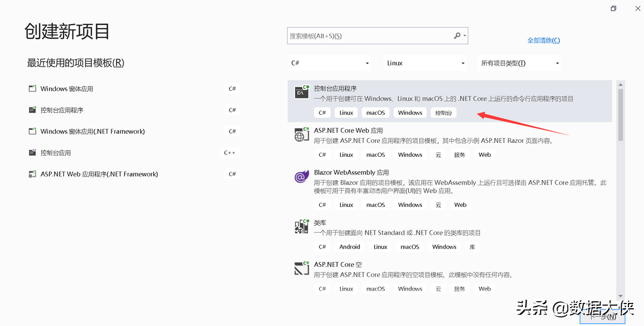Select the ASP.NET Core Web 应用 template title
This screenshot has width=644, height=326.
(348, 130)
